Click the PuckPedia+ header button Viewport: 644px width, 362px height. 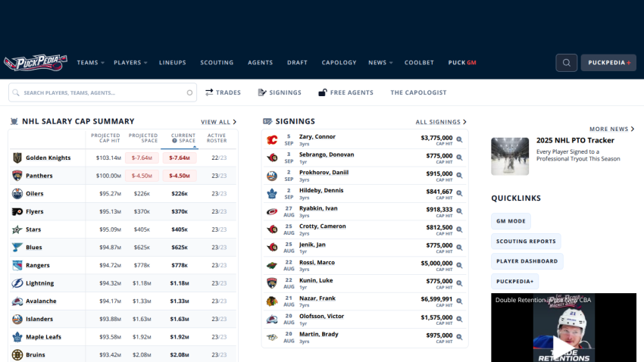pos(608,63)
